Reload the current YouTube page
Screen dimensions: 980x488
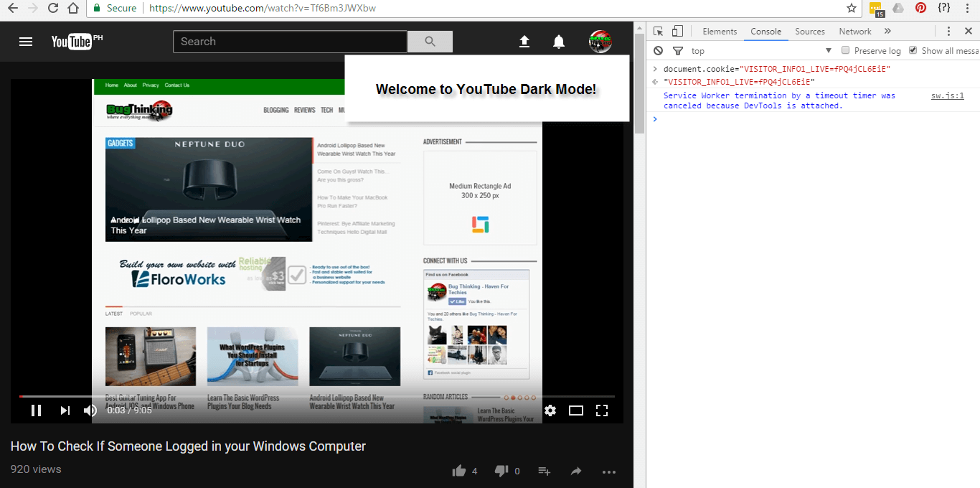[x=52, y=9]
